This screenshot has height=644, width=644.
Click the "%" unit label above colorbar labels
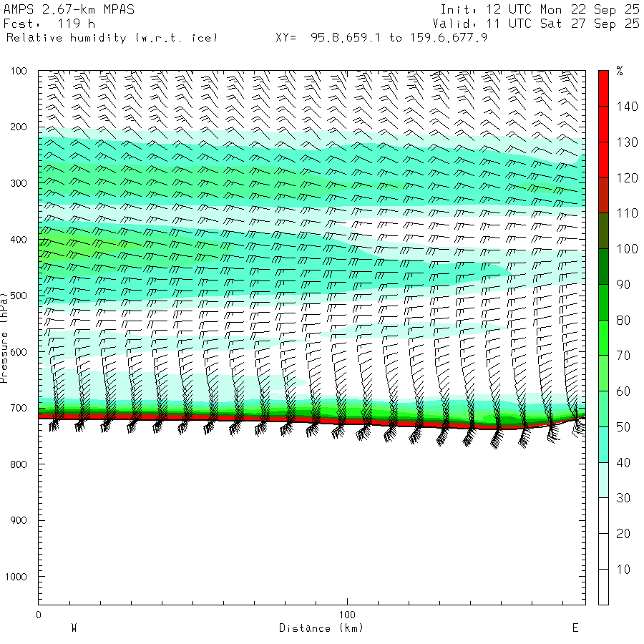(x=620, y=71)
